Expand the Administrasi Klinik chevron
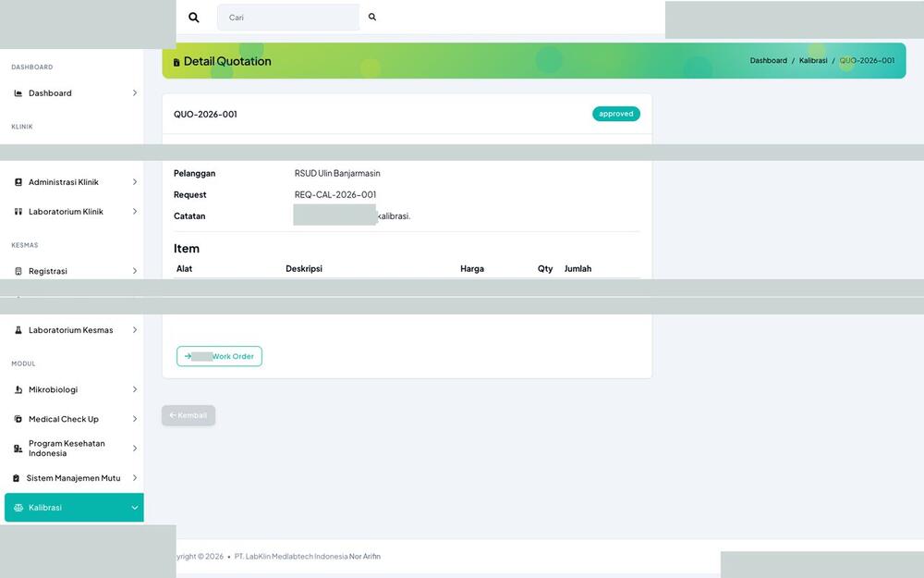The height and width of the screenshot is (578, 924). pos(134,182)
